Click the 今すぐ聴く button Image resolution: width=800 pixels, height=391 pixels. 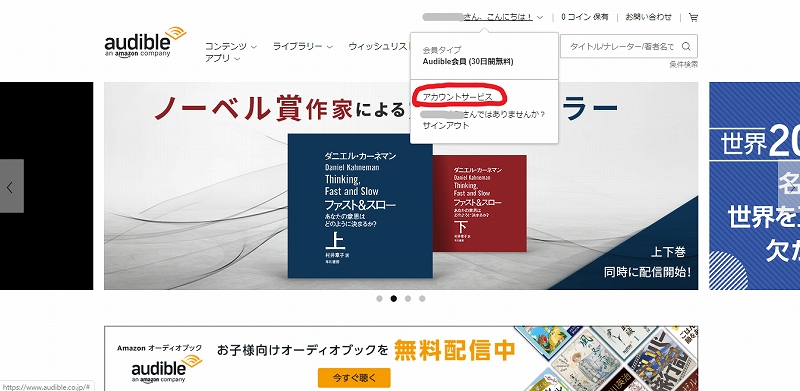(354, 378)
